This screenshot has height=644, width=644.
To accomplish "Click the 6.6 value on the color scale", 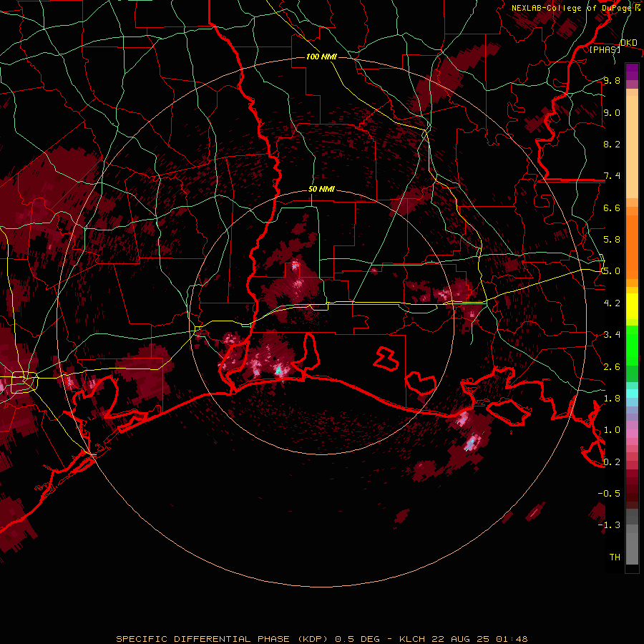I will [x=612, y=208].
